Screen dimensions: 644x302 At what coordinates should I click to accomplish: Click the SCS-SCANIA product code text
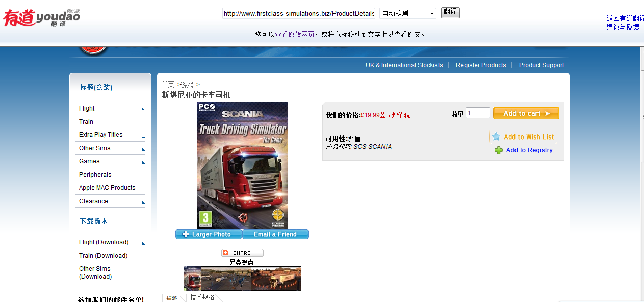point(373,147)
